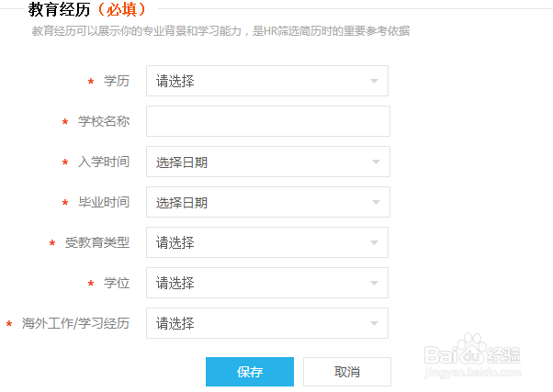Click the 学历 field label
Image resolution: width=553 pixels, height=392 pixels.
click(117, 82)
